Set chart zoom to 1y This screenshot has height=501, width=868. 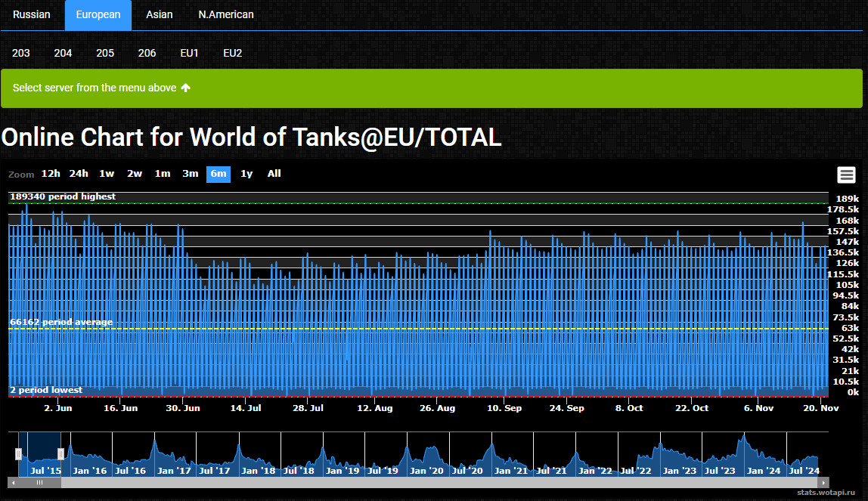[246, 174]
